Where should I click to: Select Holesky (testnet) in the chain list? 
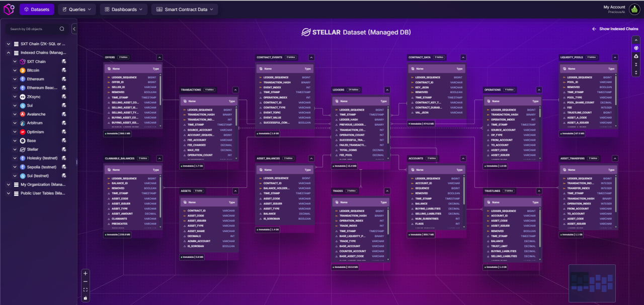42,158
